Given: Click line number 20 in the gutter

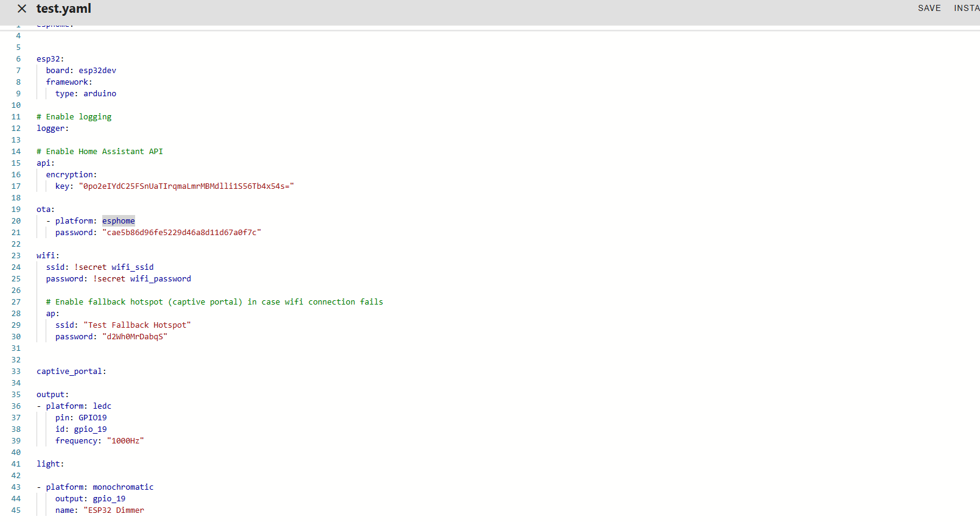Looking at the screenshot, I should point(16,221).
